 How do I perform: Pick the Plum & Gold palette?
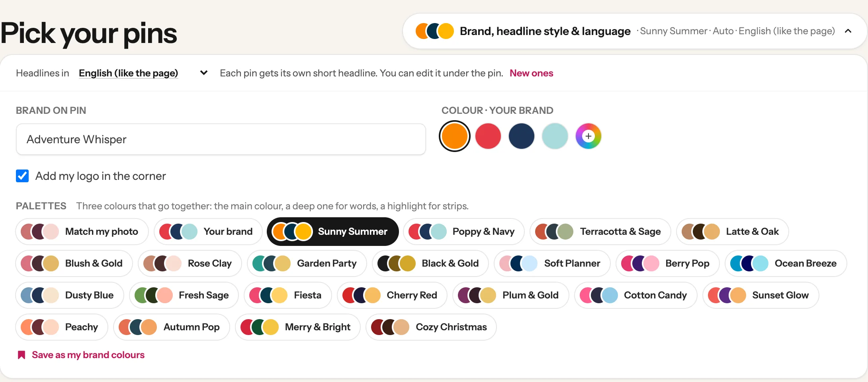[x=511, y=295]
